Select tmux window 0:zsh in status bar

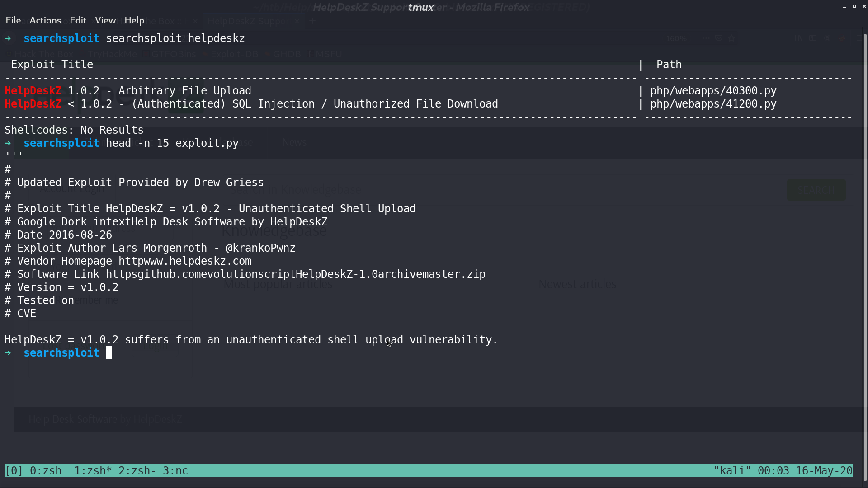pos(46,471)
